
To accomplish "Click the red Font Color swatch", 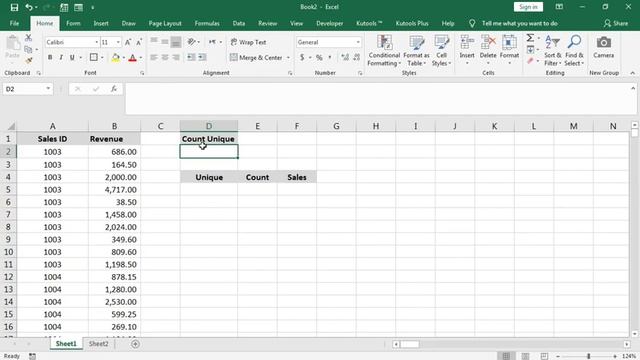I will (x=132, y=58).
